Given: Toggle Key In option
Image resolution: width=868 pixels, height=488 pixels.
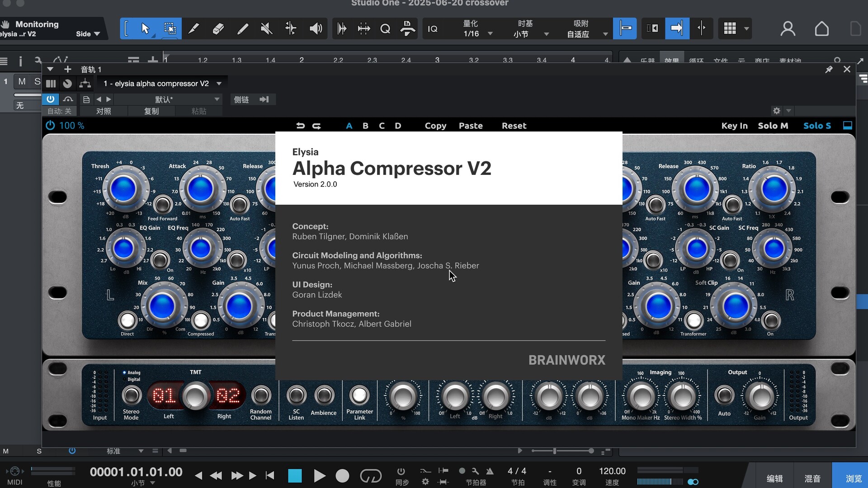Looking at the screenshot, I should (734, 126).
